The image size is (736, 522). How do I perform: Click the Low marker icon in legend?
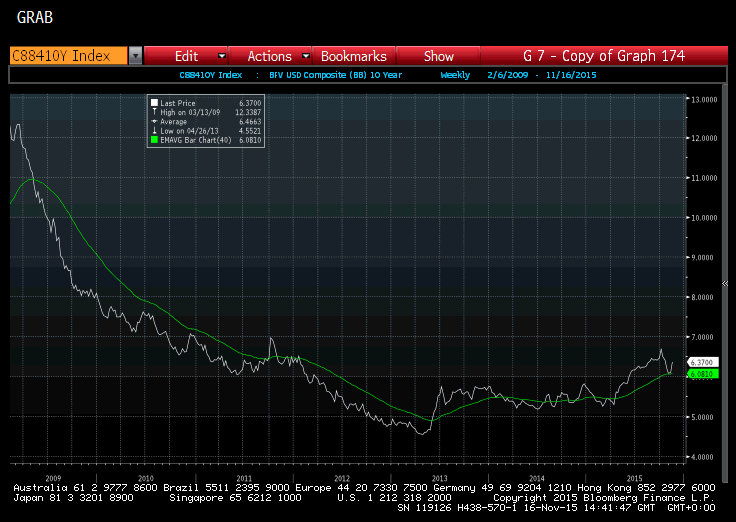(x=153, y=131)
